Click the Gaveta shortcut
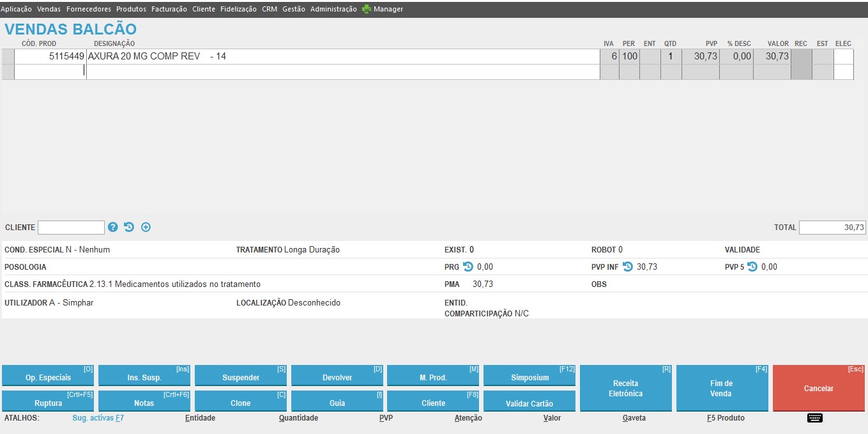The image size is (868, 434). click(634, 418)
